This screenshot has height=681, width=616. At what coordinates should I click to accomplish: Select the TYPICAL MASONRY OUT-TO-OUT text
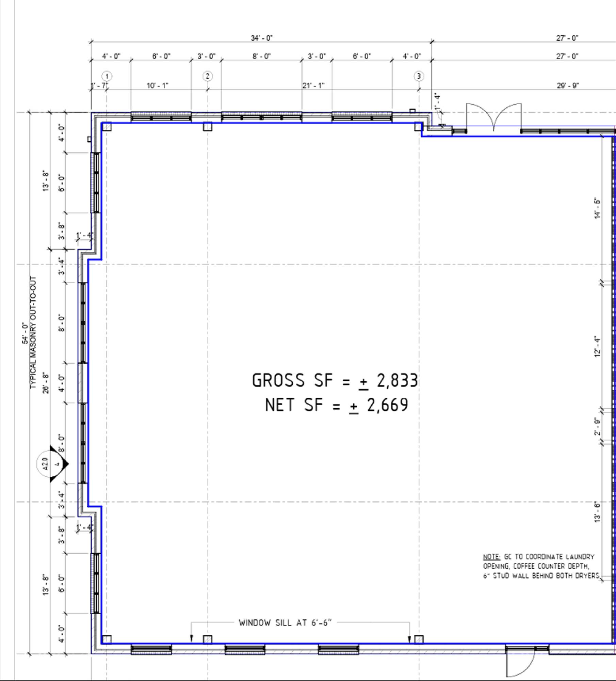coord(33,332)
